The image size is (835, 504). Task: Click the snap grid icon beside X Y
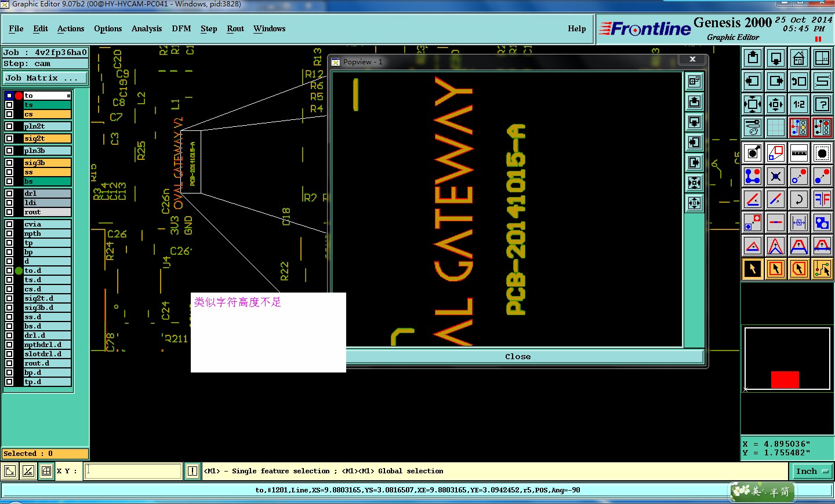point(46,471)
